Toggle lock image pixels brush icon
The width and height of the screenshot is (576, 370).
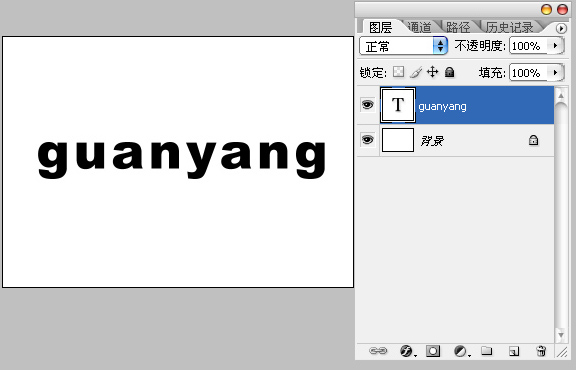click(416, 72)
